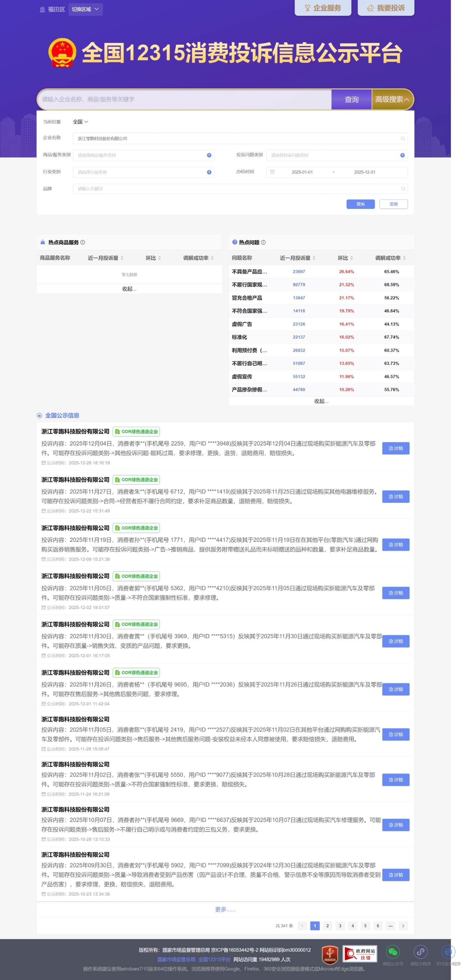Click the info icon next to 热点问题

(x=263, y=242)
